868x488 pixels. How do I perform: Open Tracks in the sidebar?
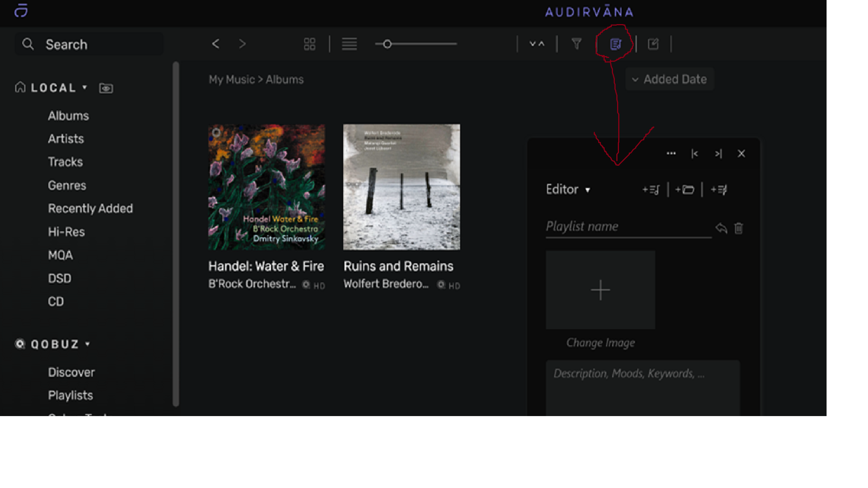65,162
